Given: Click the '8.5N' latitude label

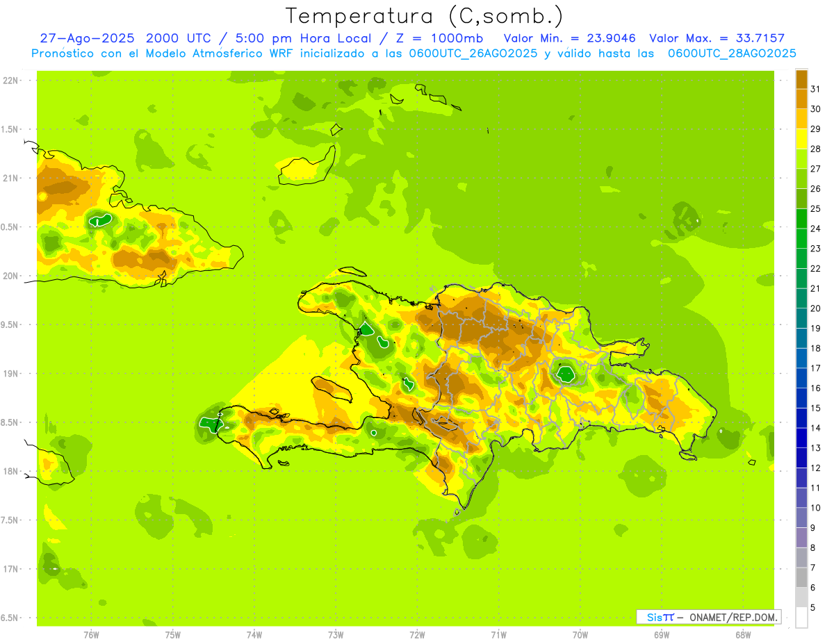Looking at the screenshot, I should tap(10, 422).
